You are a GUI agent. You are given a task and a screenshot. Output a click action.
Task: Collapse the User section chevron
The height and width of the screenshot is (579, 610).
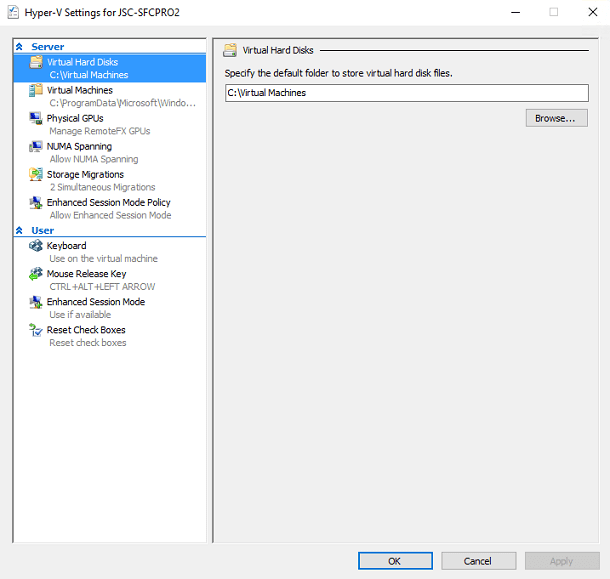click(19, 230)
